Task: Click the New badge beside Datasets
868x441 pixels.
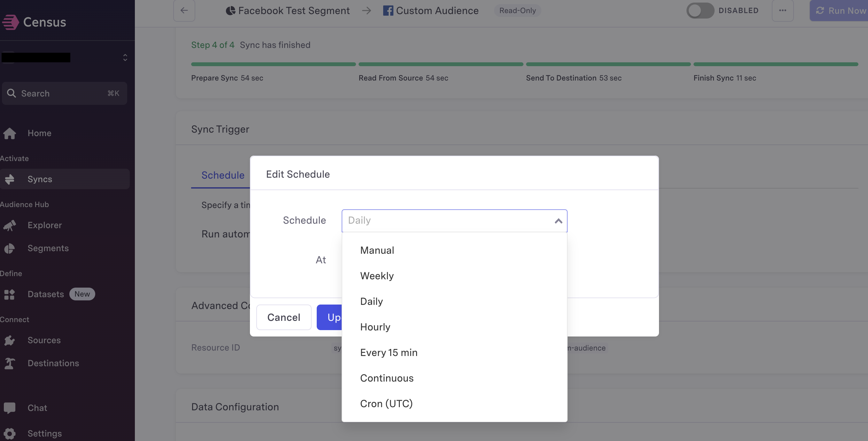Action: pyautogui.click(x=82, y=294)
